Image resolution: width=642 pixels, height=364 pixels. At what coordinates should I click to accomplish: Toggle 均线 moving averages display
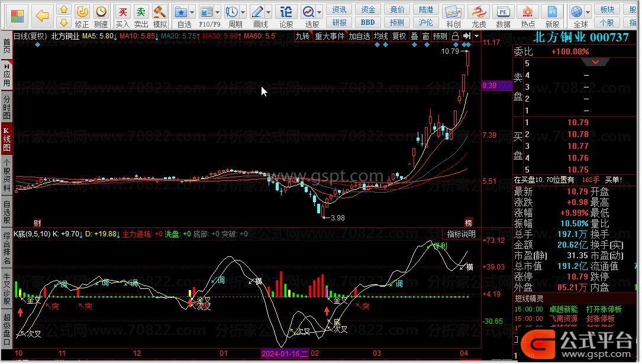coord(381,36)
